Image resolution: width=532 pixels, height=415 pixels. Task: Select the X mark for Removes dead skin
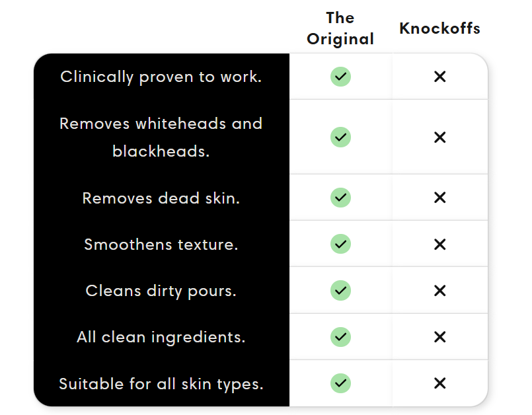[x=439, y=198]
